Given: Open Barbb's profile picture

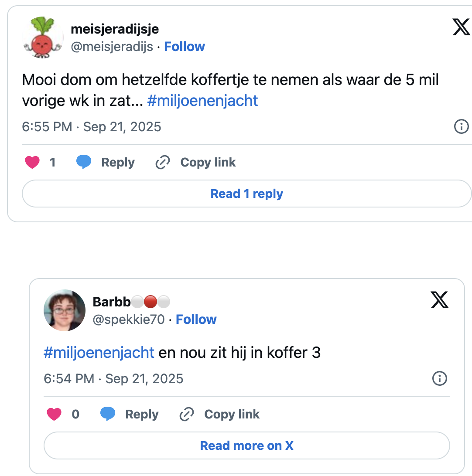Looking at the screenshot, I should 65,310.
